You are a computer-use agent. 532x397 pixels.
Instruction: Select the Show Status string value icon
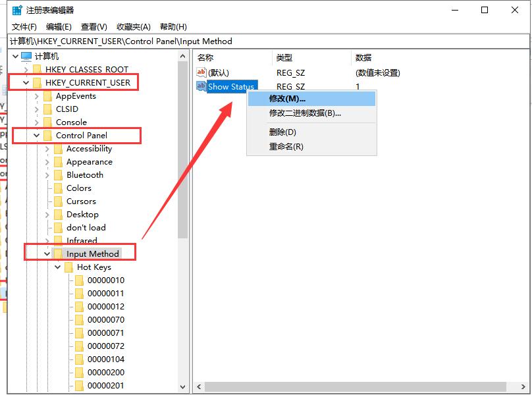201,86
